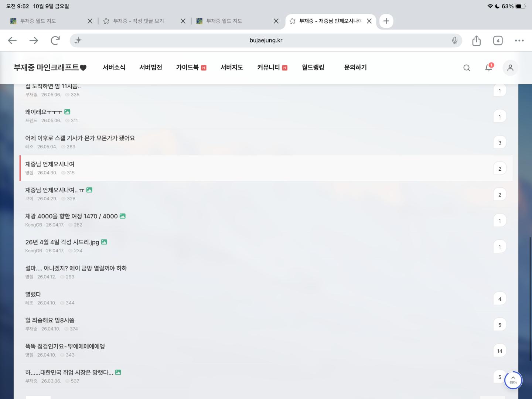Tap the microphone icon in the address bar
The height and width of the screenshot is (399, 532).
pos(455,41)
